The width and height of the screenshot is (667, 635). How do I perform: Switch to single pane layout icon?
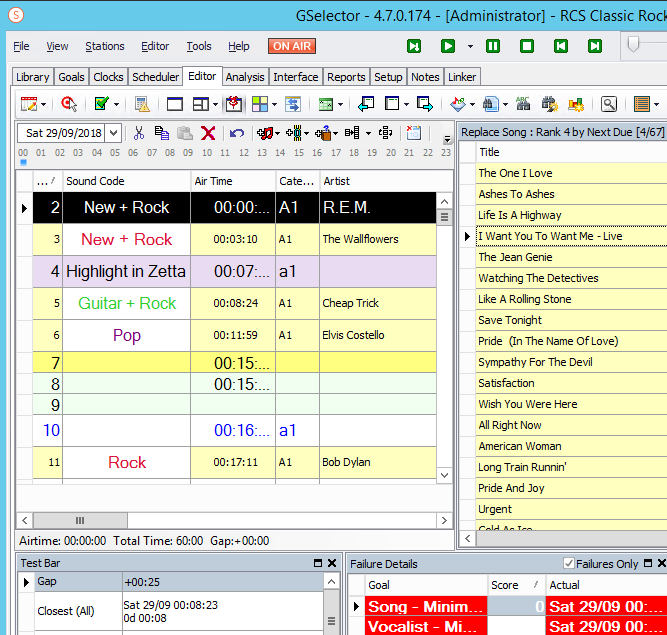[174, 104]
